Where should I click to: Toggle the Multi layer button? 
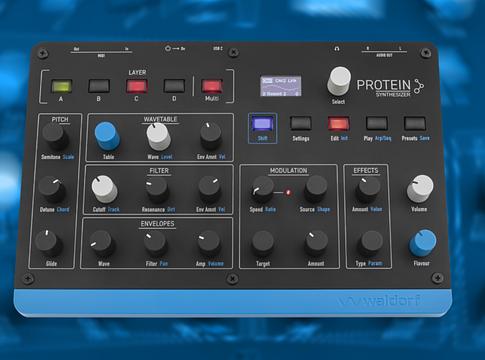click(x=212, y=86)
